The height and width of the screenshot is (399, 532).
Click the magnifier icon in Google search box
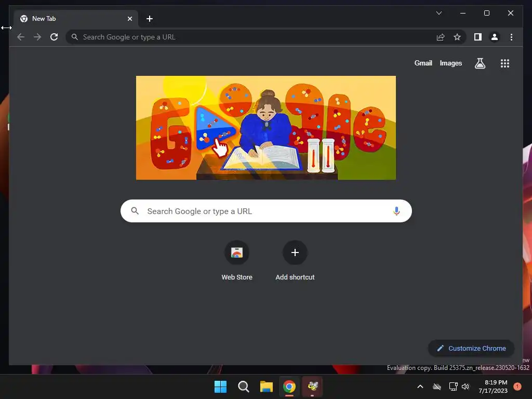click(x=135, y=211)
